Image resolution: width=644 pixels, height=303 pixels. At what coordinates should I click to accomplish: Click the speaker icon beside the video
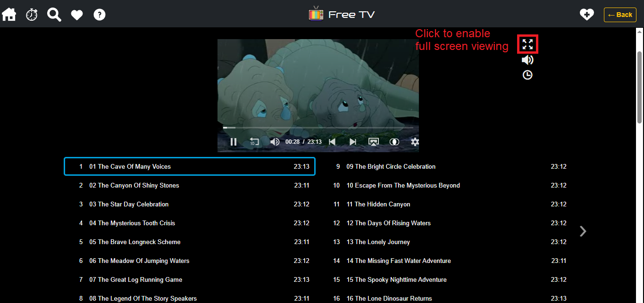(527, 60)
